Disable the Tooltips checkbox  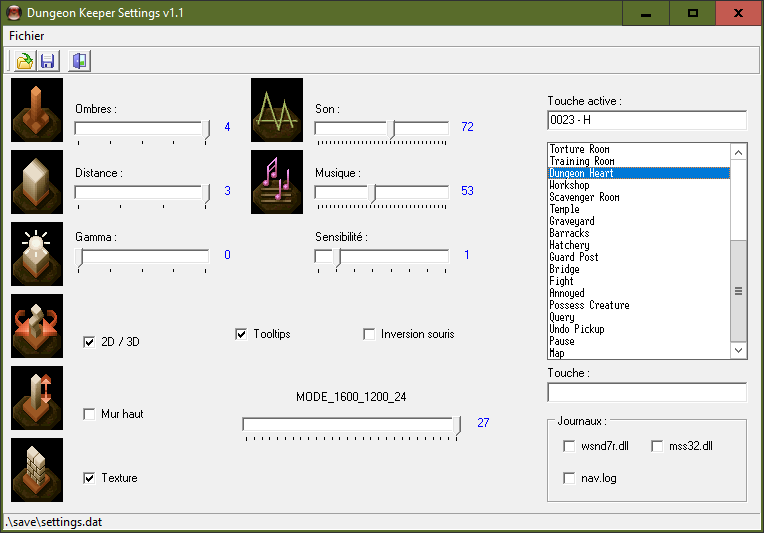point(241,334)
